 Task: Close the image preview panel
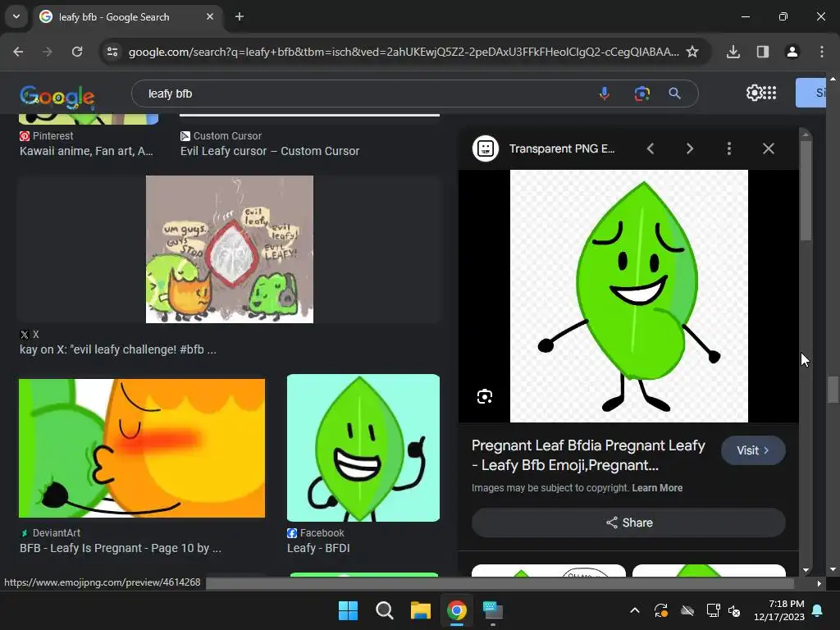768,148
